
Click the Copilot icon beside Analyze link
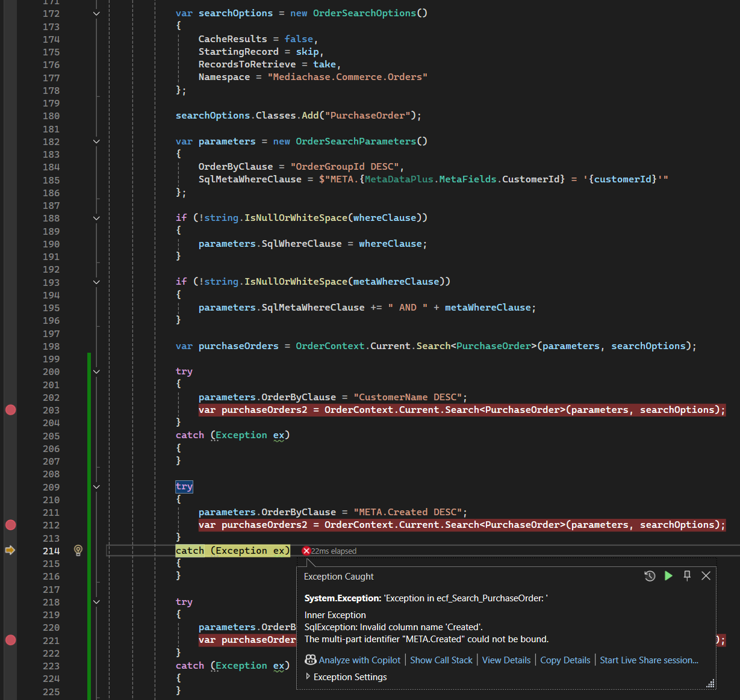click(311, 660)
